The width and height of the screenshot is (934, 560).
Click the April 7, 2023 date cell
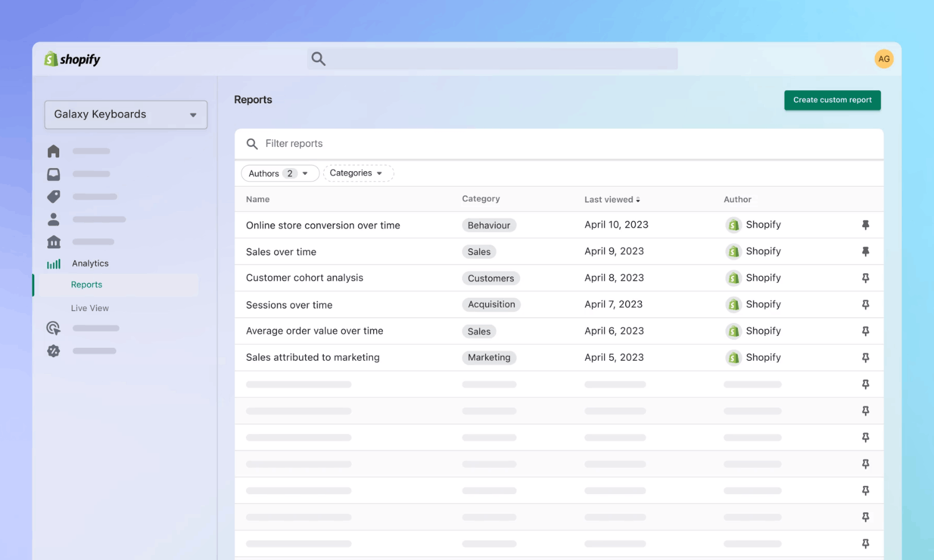coord(613,304)
